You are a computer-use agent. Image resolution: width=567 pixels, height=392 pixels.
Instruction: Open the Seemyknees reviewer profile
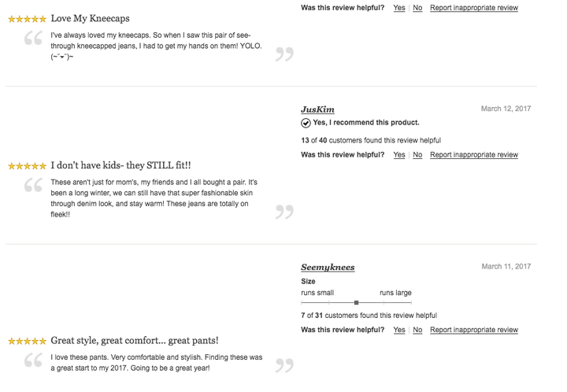pos(328,268)
